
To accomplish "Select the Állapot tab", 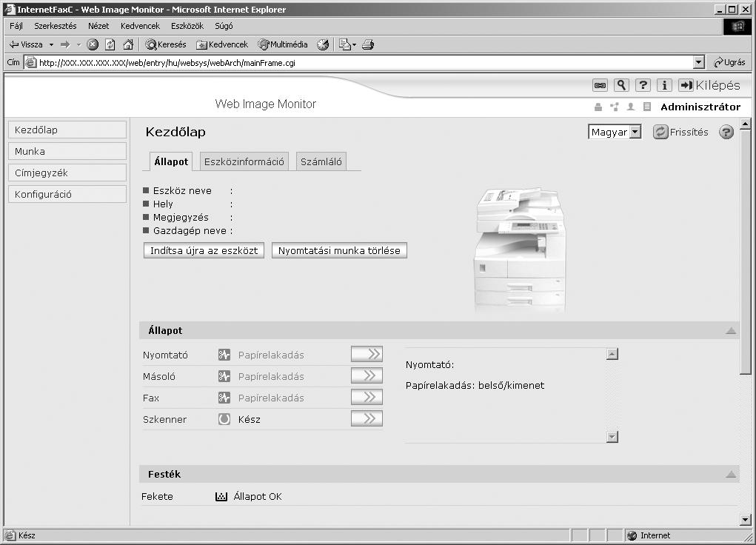I will (x=171, y=161).
